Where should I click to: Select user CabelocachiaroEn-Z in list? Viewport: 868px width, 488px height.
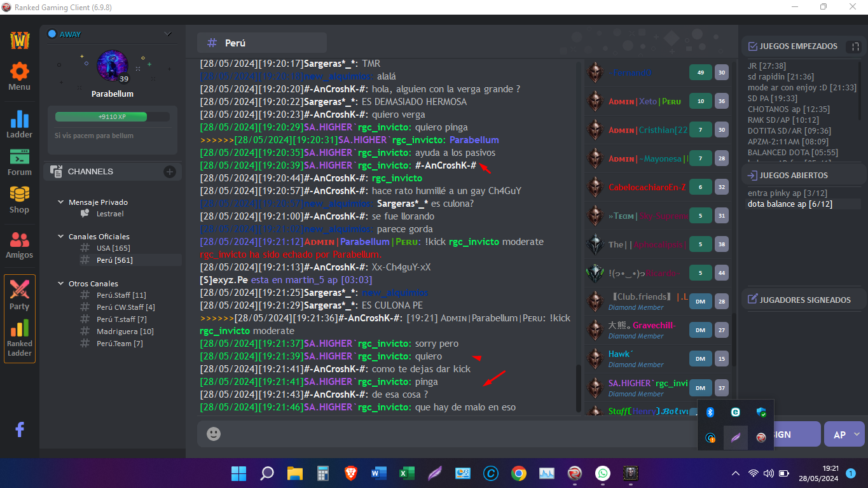coord(647,187)
